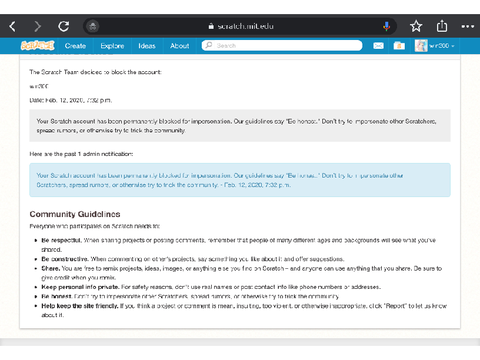Go back with the browser back arrow

click(x=13, y=26)
